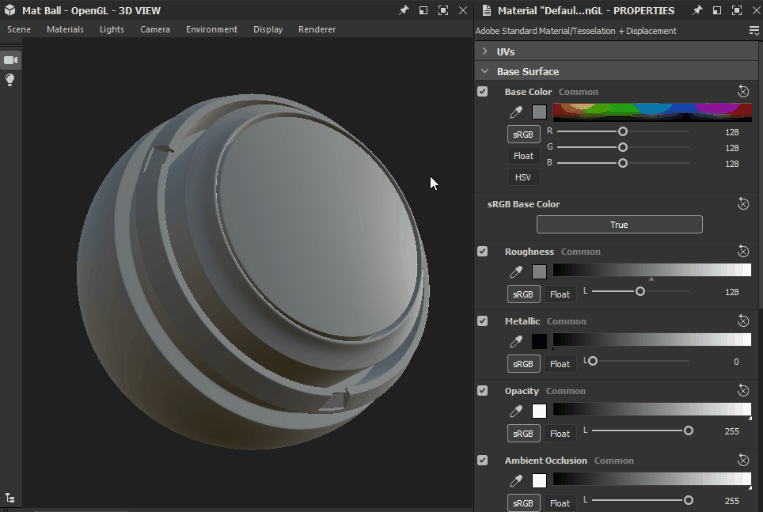
Task: Click the Roughness L slider handle
Action: pyautogui.click(x=640, y=291)
